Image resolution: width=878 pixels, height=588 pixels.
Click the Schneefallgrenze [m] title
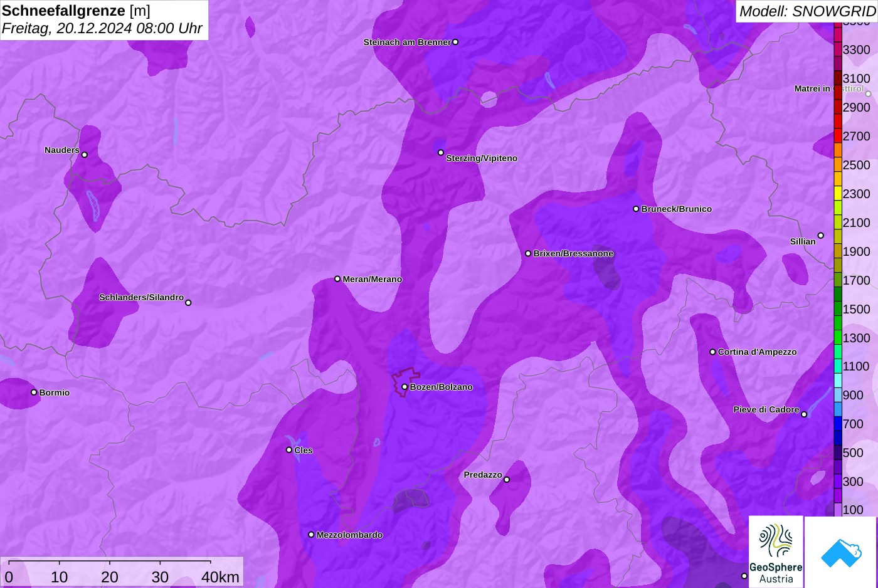(x=76, y=11)
